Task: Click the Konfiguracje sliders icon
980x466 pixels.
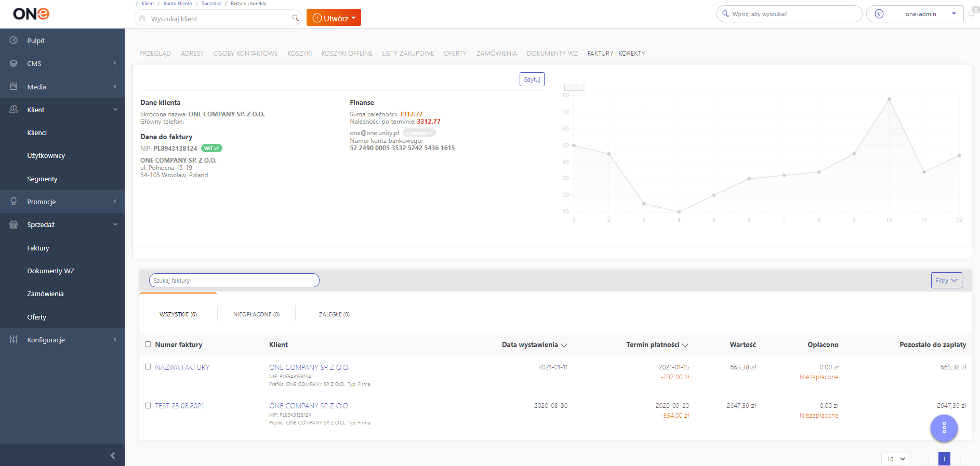Action: point(14,340)
